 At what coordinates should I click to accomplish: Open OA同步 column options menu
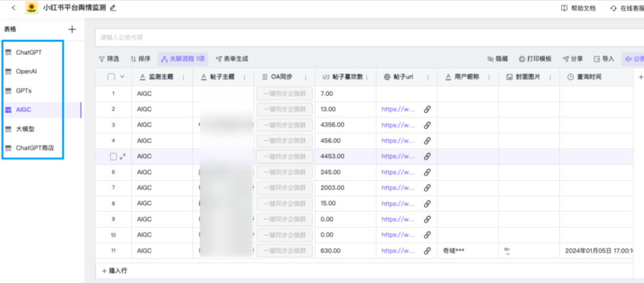coord(305,77)
